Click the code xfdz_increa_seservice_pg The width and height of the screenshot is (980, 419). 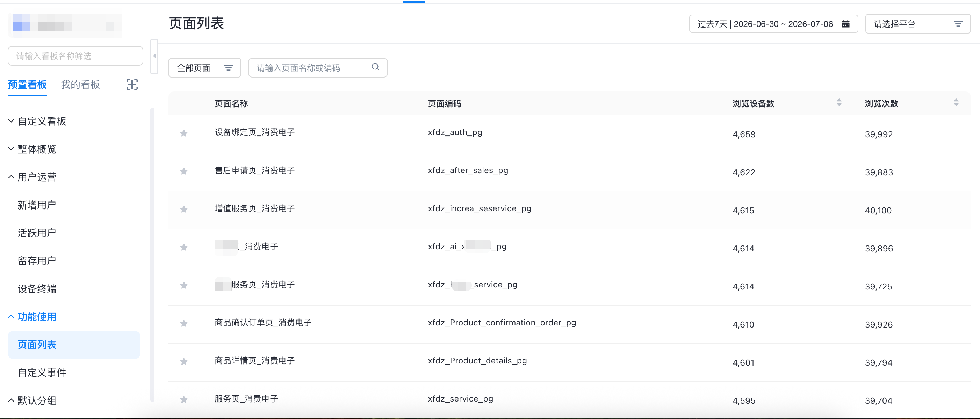tap(480, 208)
